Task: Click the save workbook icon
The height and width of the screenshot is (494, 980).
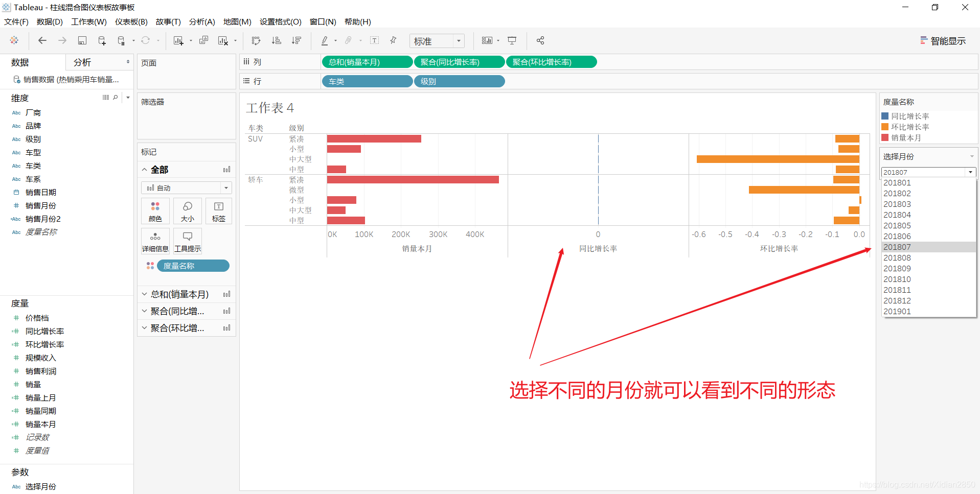Action: point(82,40)
